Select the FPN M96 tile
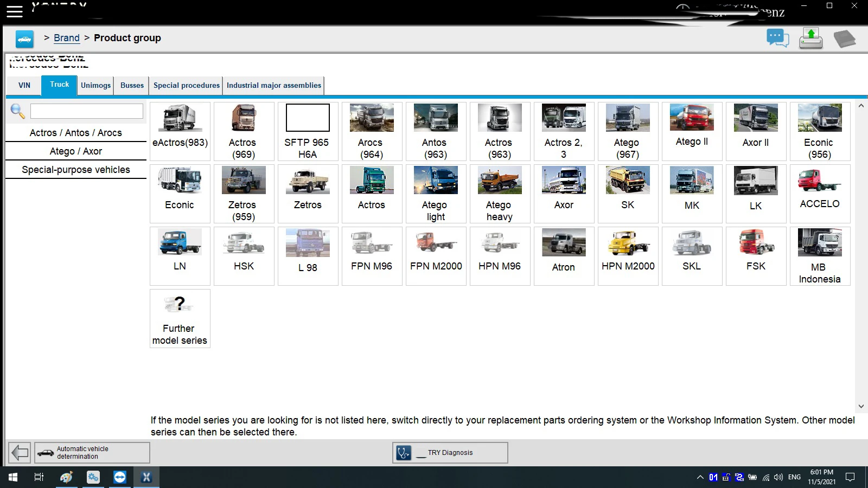This screenshot has width=868, height=488. 372,256
